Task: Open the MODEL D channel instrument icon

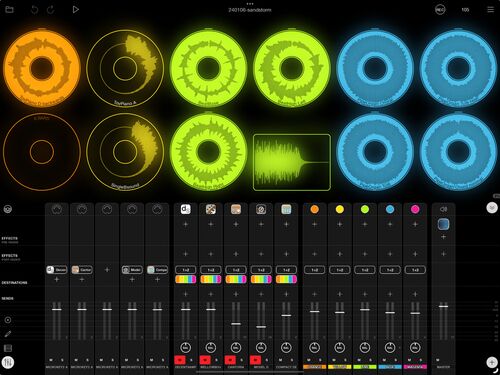Action: point(261,209)
